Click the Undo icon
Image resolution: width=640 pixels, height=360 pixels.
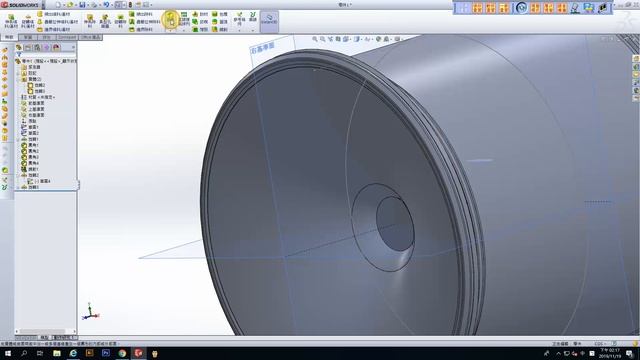pos(106,4)
